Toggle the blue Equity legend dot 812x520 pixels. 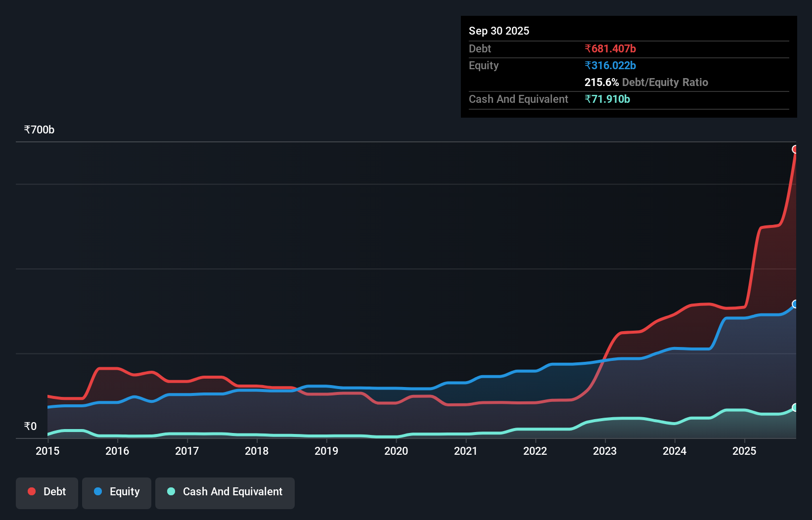[98, 491]
